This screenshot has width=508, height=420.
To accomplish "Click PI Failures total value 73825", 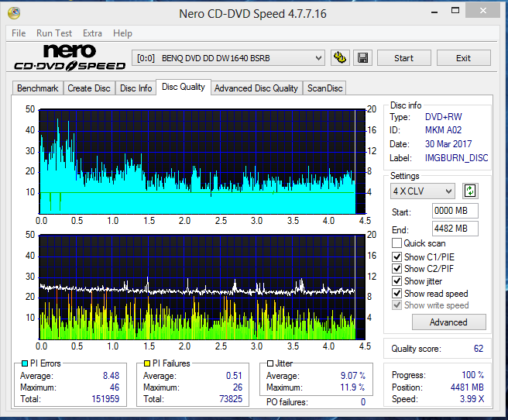I will coord(231,398).
